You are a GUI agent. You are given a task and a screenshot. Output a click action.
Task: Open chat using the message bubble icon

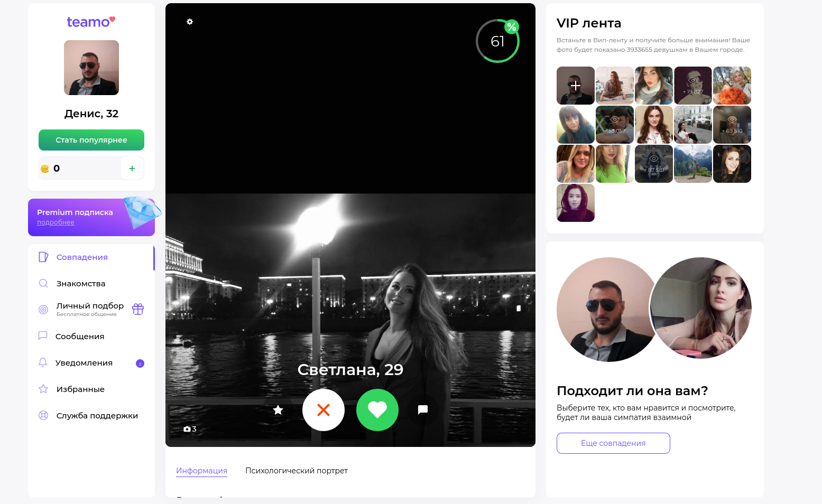click(x=422, y=410)
